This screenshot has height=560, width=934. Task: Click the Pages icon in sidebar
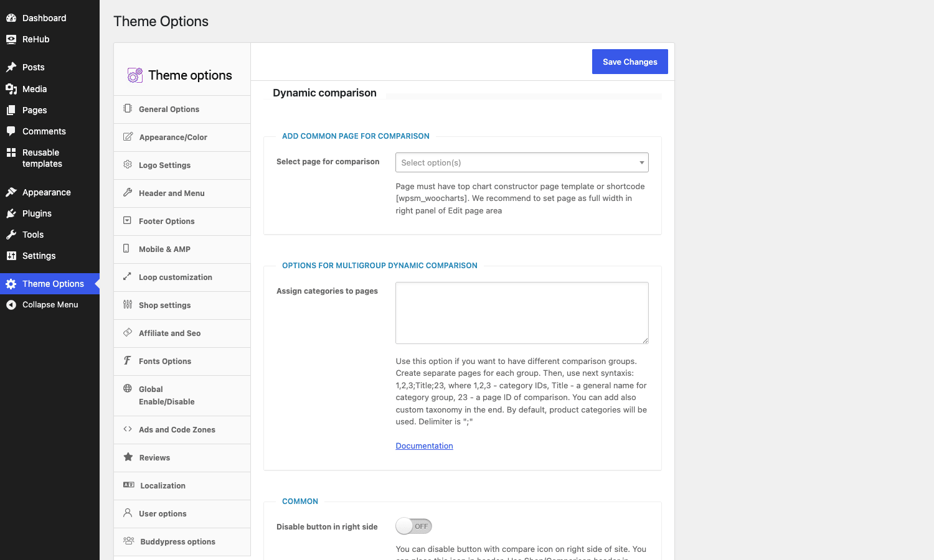pos(11,110)
